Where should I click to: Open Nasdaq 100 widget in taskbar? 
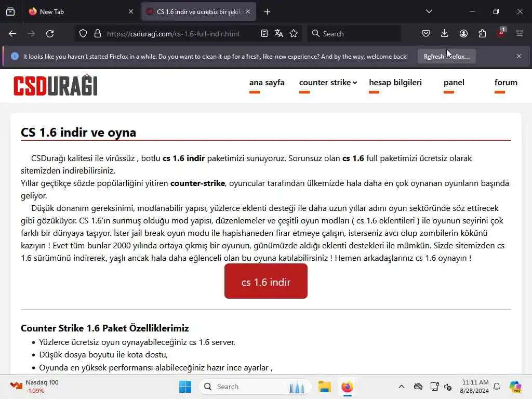(x=34, y=387)
